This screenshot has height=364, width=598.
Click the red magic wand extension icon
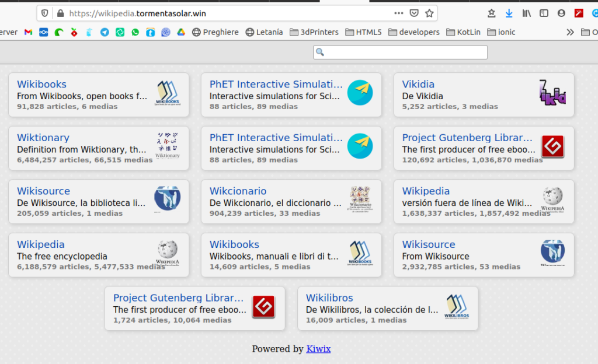(579, 13)
